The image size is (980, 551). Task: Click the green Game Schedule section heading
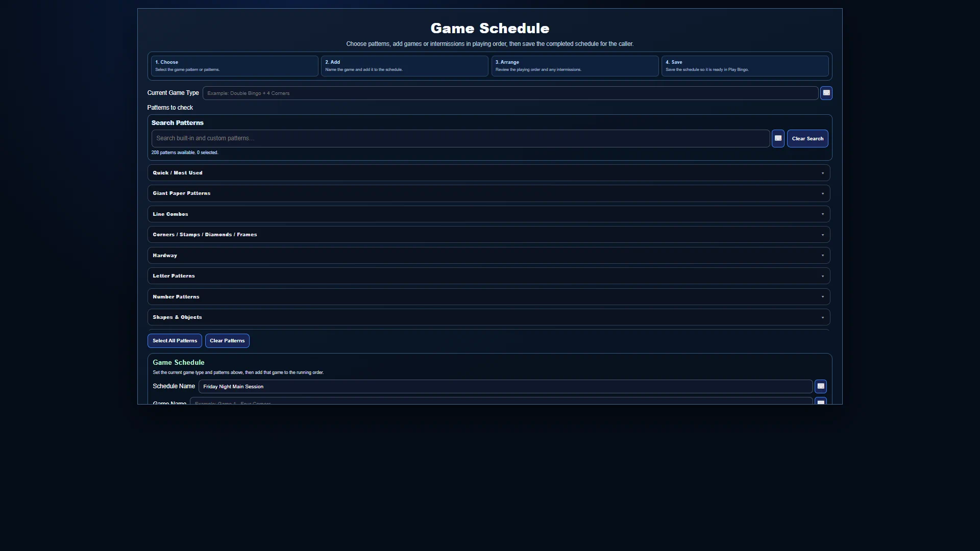[178, 362]
